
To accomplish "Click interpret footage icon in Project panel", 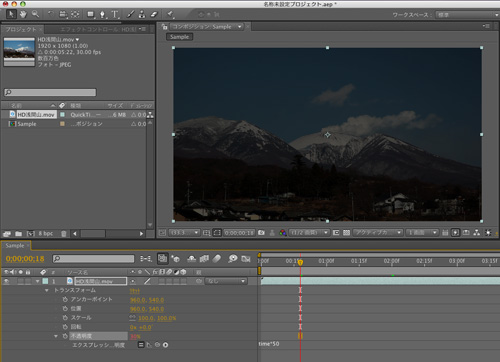I will (x=7, y=234).
